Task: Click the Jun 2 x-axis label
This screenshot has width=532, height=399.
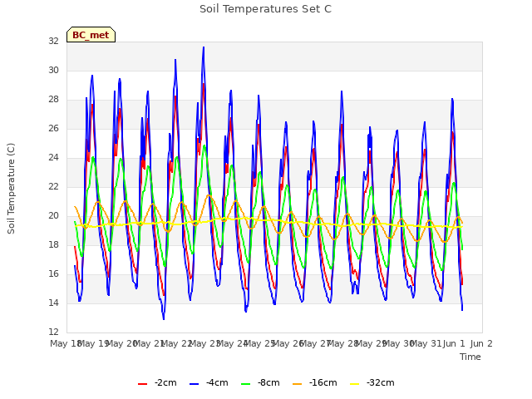Action: 481,343
